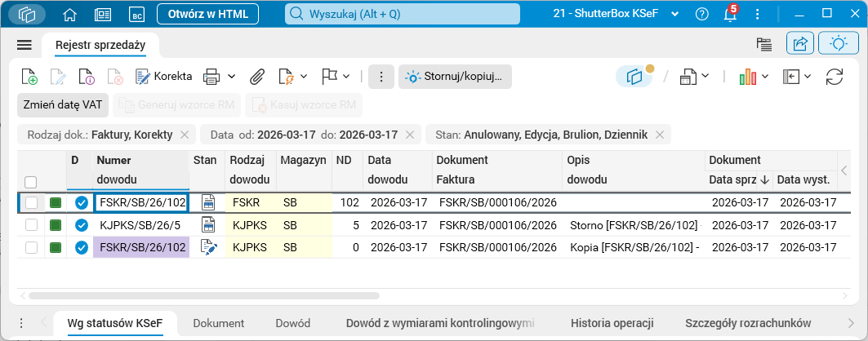Click the printer icon
Screen dimensions: 868x341
pyautogui.click(x=211, y=77)
